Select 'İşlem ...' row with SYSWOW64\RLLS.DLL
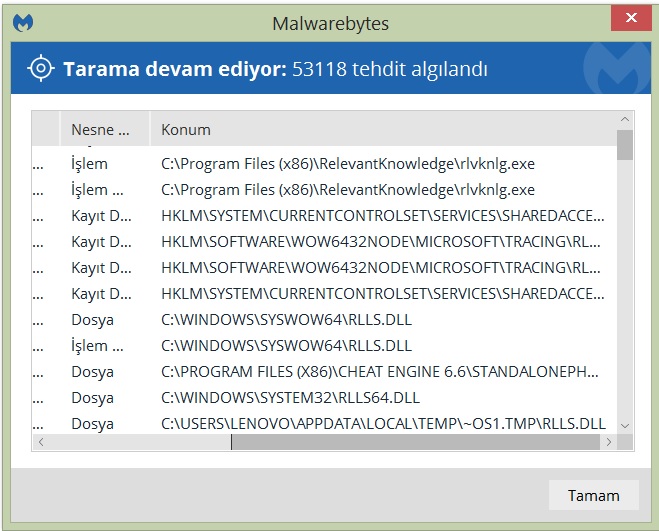 coord(324,346)
